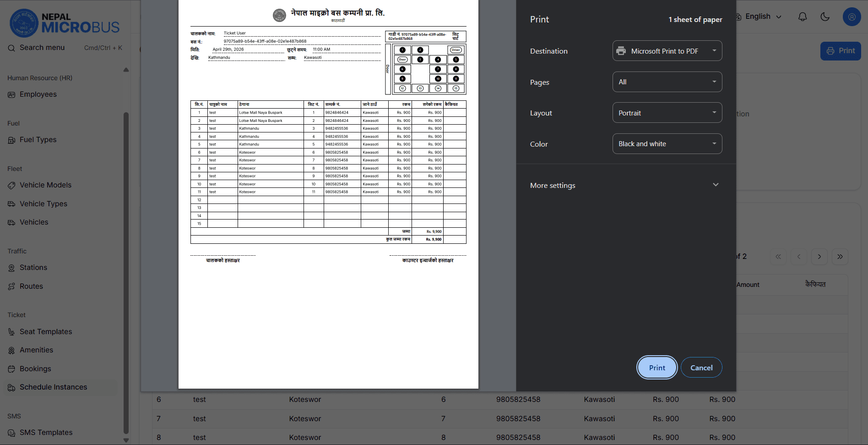
Task: Open Vehicle Models menu item
Action: 45,185
